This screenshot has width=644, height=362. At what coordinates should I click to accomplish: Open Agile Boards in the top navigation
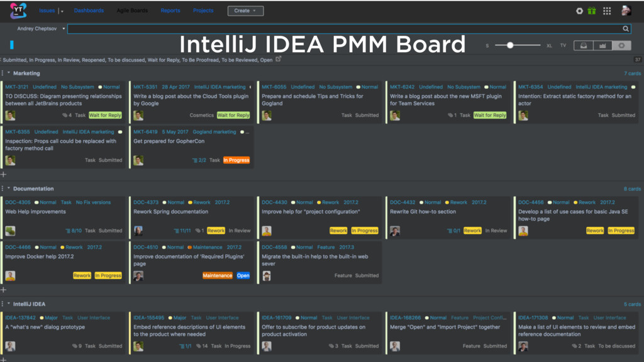click(132, 11)
